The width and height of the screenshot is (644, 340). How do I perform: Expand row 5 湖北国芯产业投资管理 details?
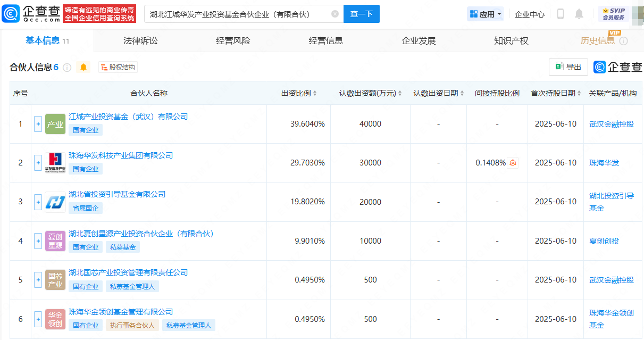pos(38,280)
